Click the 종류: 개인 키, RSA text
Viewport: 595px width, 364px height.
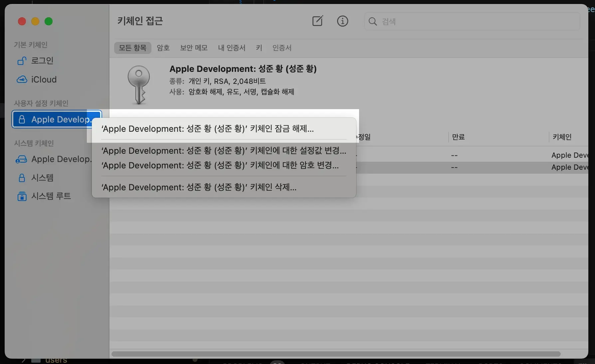[218, 81]
